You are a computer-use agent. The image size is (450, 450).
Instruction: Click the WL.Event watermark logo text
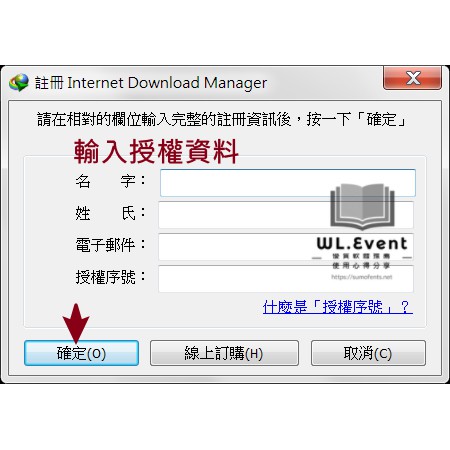[362, 244]
